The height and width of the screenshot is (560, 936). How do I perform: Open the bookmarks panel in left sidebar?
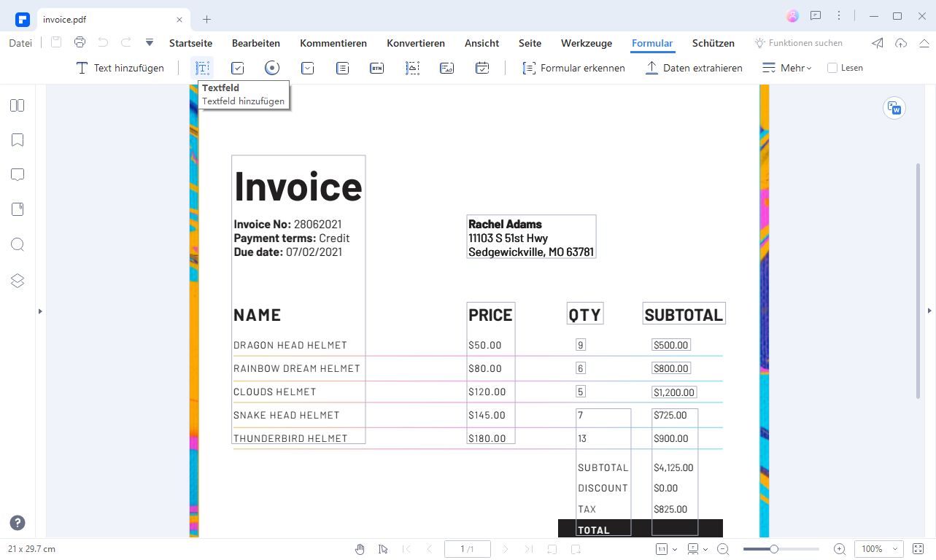[x=18, y=140]
